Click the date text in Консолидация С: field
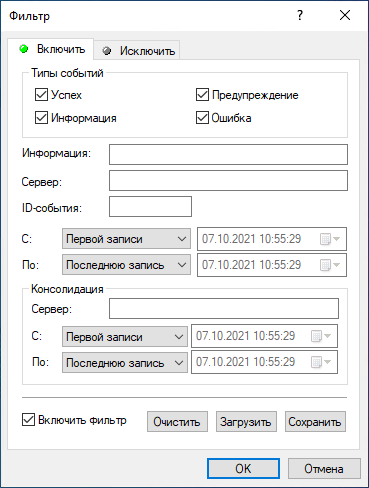369x488 pixels. pyautogui.click(x=246, y=336)
